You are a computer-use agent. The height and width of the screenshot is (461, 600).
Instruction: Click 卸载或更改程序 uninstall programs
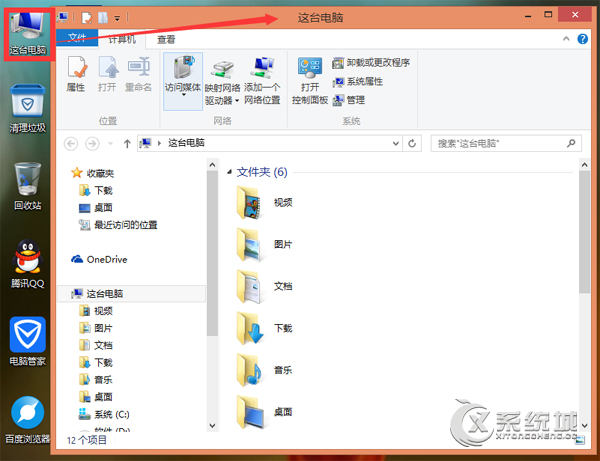(x=371, y=63)
